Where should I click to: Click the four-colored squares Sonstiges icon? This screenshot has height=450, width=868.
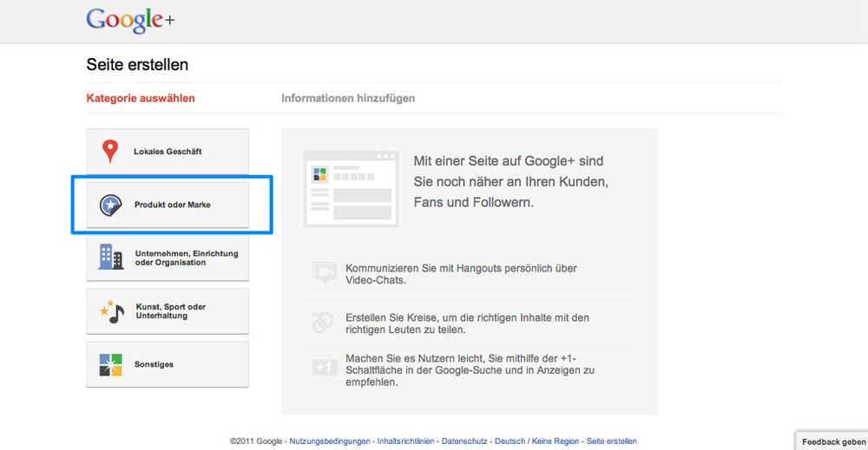[x=110, y=365]
